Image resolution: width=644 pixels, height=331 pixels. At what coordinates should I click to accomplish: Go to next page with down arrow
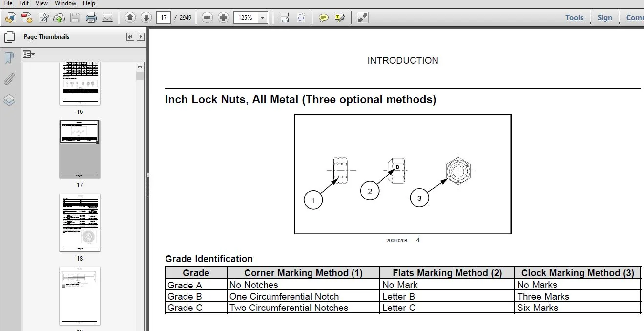146,18
